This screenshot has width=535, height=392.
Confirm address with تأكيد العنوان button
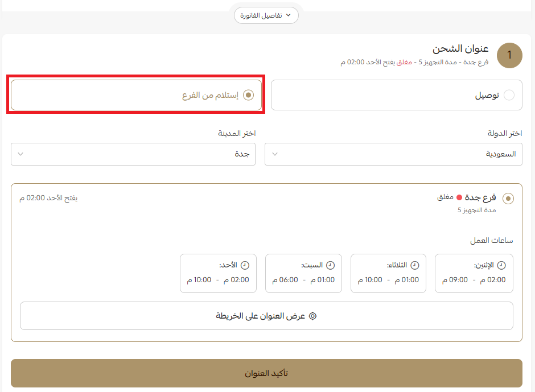[266, 373]
